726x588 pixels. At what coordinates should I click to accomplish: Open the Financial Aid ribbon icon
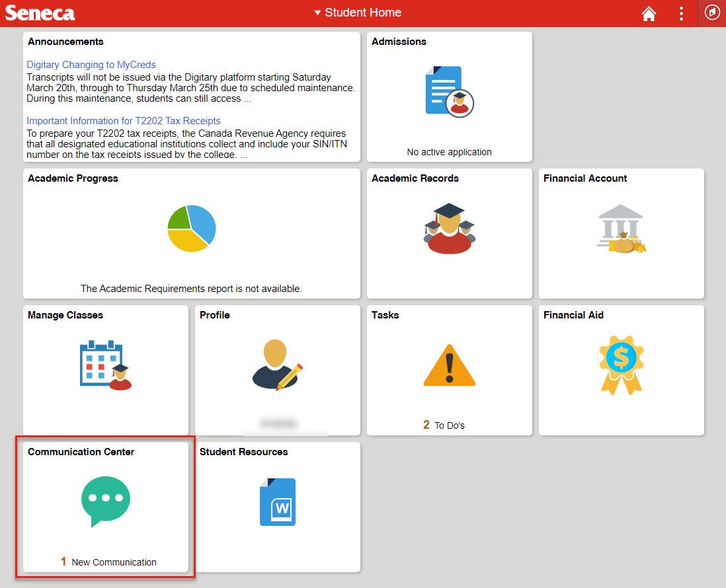[621, 365]
